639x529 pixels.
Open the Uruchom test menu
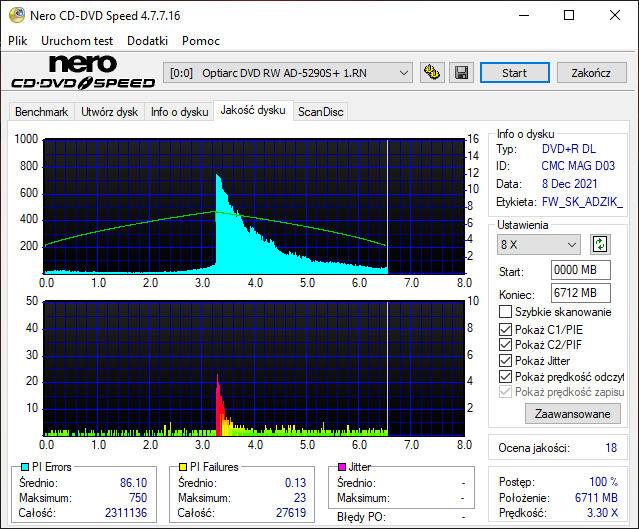point(77,41)
